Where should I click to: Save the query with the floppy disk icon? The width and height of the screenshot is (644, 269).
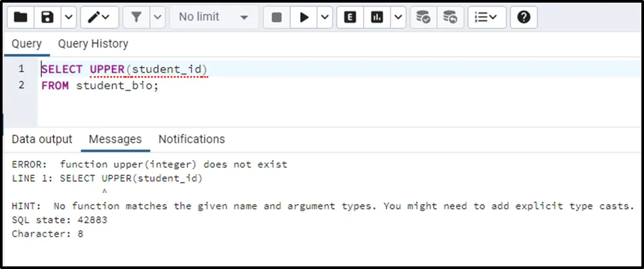(47, 18)
